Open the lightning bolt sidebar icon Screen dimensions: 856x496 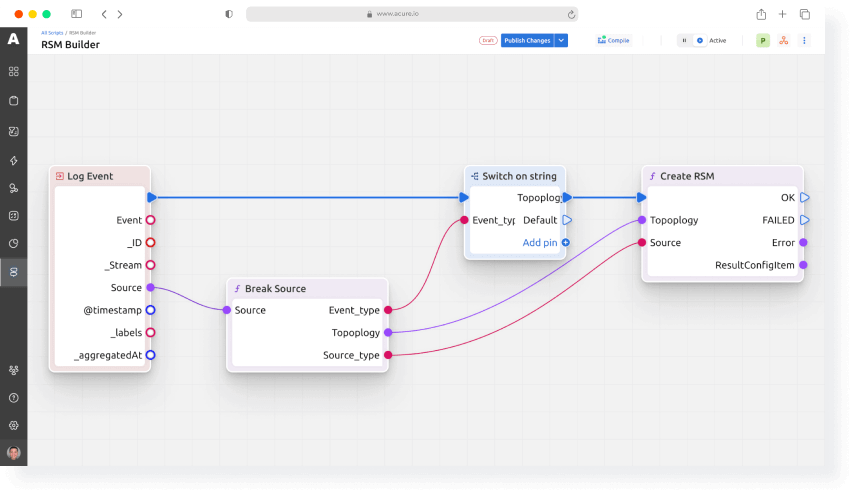tap(14, 160)
